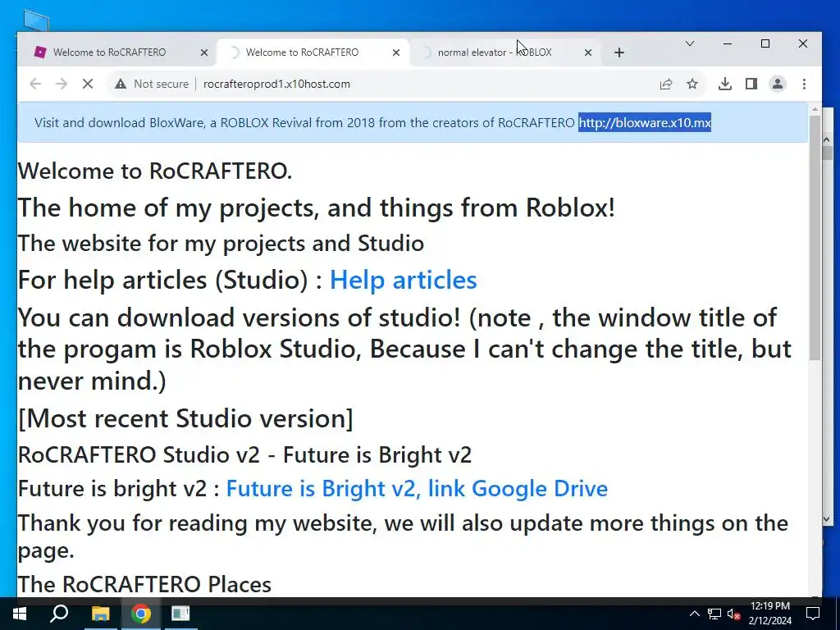Open the notification center icon

(813, 614)
